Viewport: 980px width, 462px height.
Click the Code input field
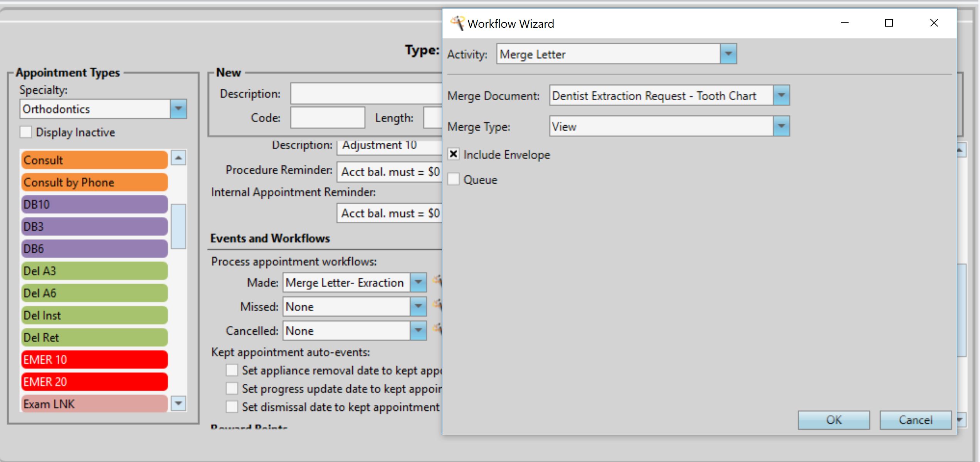pyautogui.click(x=327, y=118)
